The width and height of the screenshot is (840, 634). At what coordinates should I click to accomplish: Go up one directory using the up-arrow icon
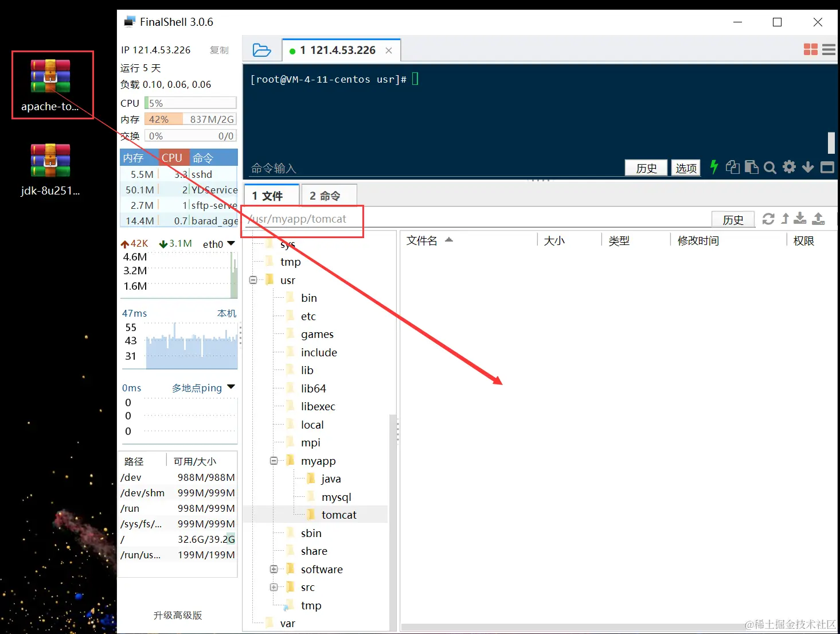(x=784, y=219)
